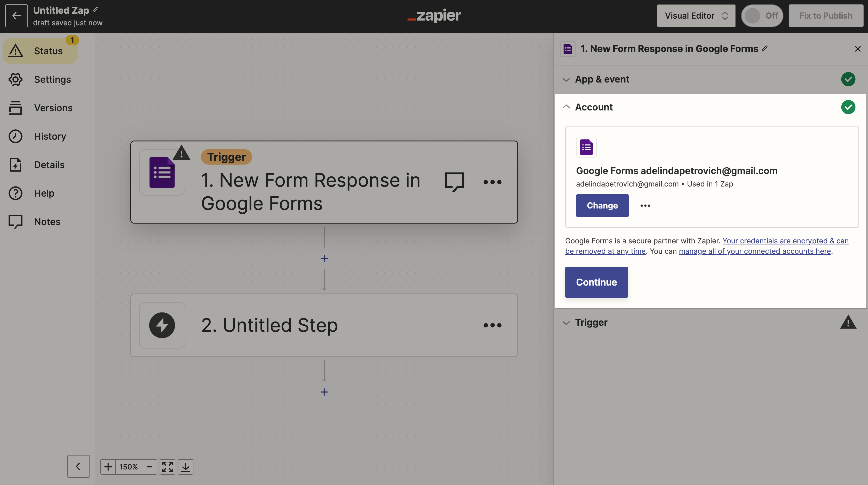The image size is (868, 485).
Task: Zoom in the canvas with plus button
Action: (108, 467)
